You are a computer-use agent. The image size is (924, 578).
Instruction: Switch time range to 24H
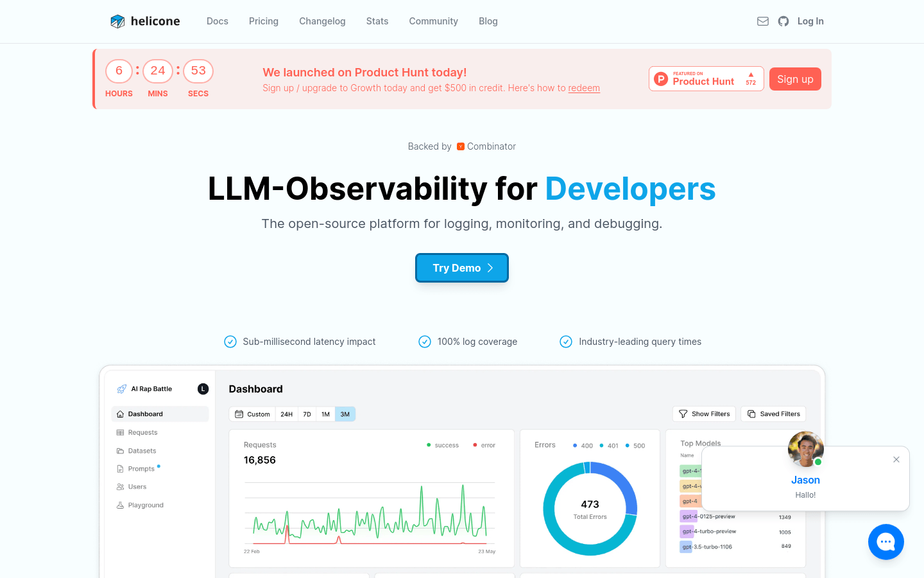286,414
